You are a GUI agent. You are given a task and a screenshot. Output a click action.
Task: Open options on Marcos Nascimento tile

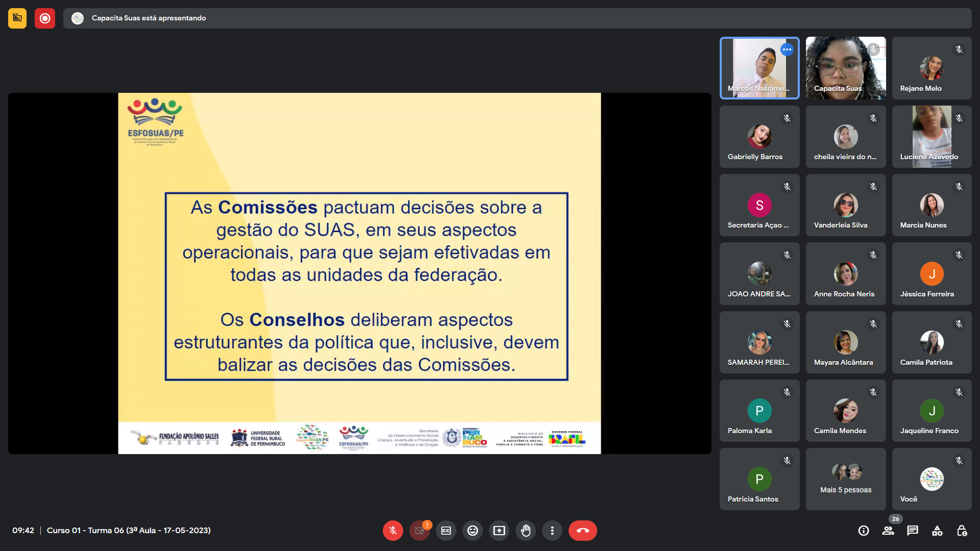787,50
